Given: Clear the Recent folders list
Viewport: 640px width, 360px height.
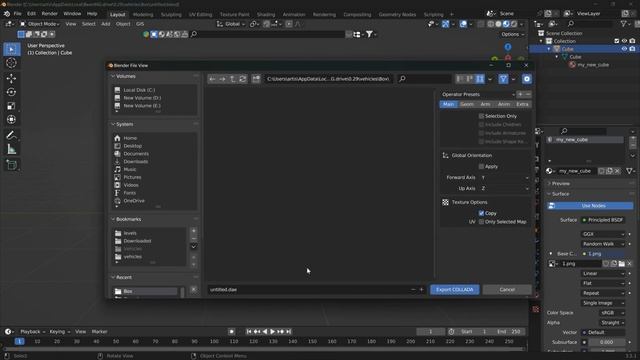Looking at the screenshot, I should click(x=194, y=289).
